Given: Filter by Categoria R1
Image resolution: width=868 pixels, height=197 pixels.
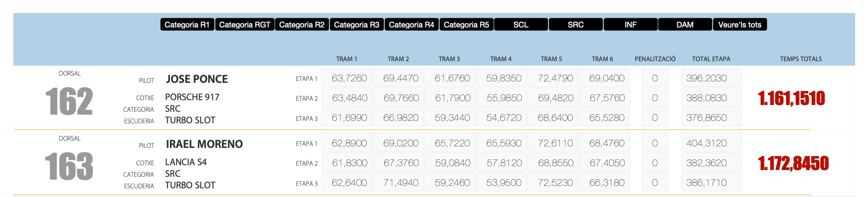Looking at the screenshot, I should pyautogui.click(x=187, y=25).
